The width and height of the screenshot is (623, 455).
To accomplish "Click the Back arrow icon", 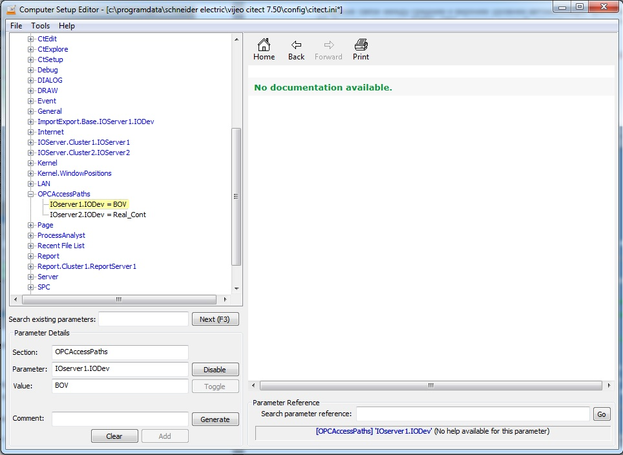I will coord(296,49).
